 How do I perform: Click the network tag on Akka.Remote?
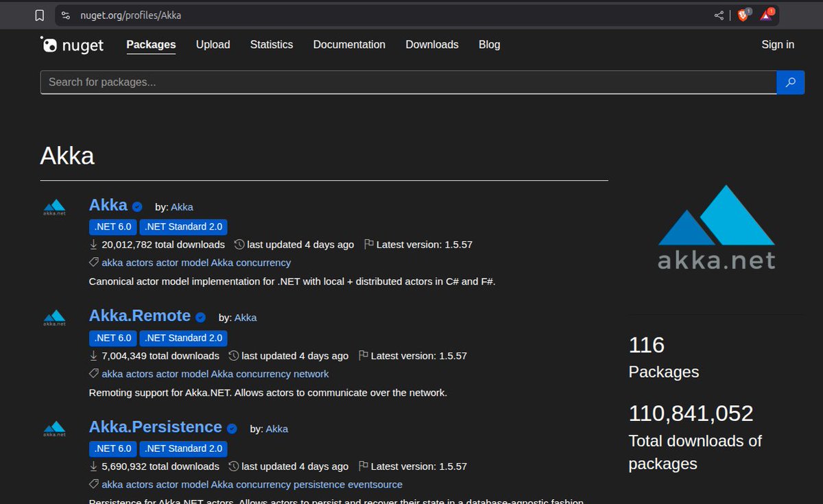click(x=311, y=374)
